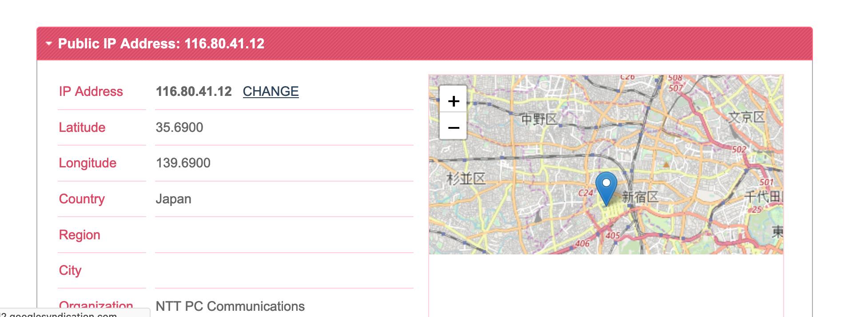Click the IP Address field label
Viewport: 868px width, 317px height.
tap(91, 91)
